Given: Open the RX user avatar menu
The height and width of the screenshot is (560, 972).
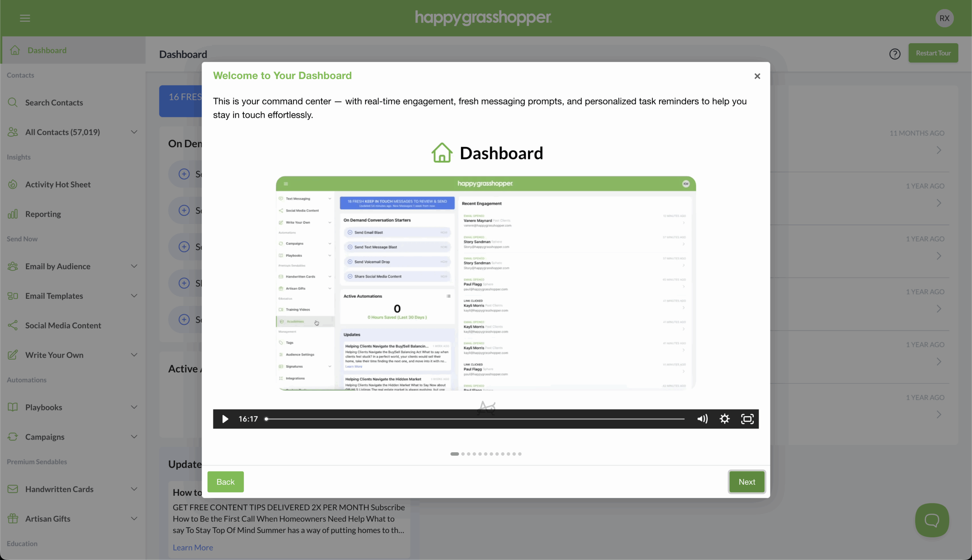Looking at the screenshot, I should pyautogui.click(x=944, y=18).
